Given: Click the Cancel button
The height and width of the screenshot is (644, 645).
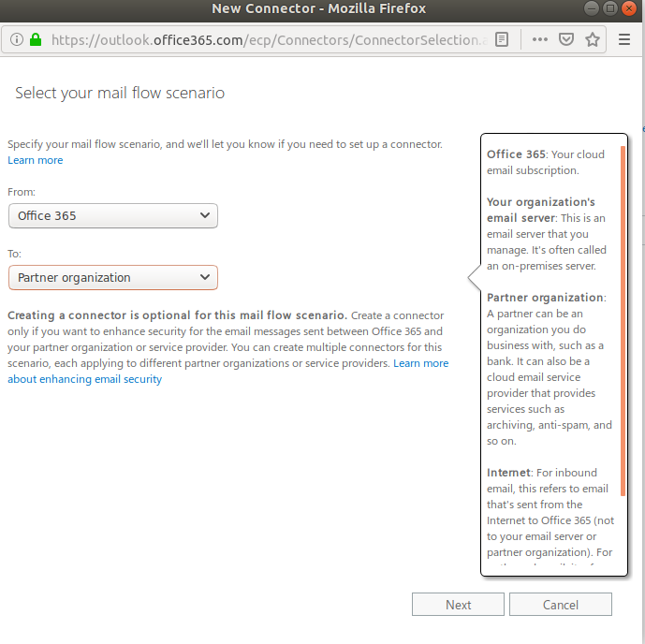Looking at the screenshot, I should click(x=560, y=604).
